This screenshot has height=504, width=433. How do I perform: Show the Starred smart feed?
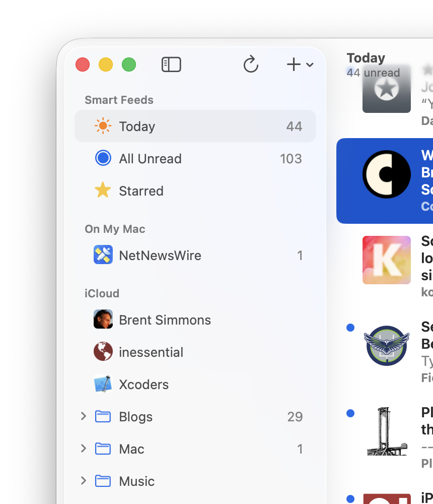195,191
